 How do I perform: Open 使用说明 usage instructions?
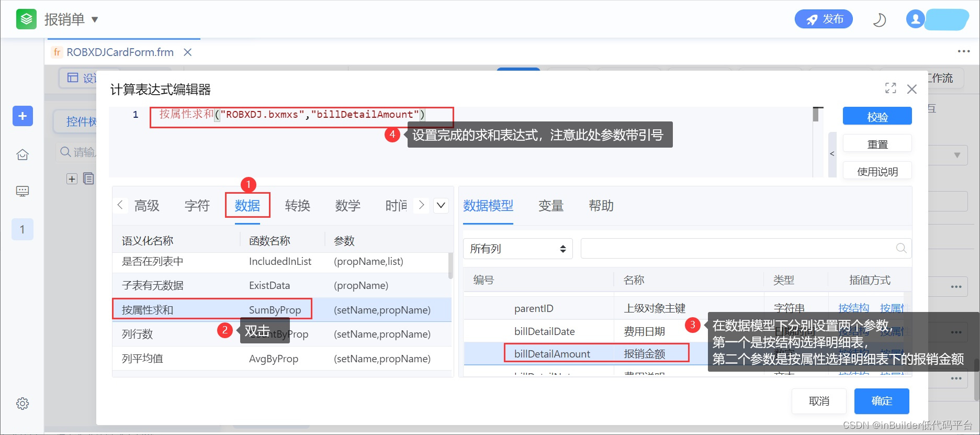[x=877, y=171]
